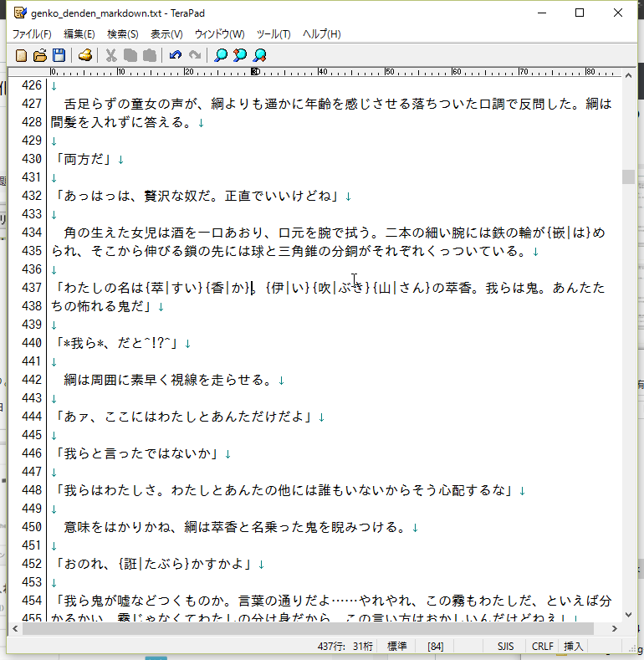644x660 pixels.
Task: Undo the last edit with the blue arrow
Action: coord(176,55)
